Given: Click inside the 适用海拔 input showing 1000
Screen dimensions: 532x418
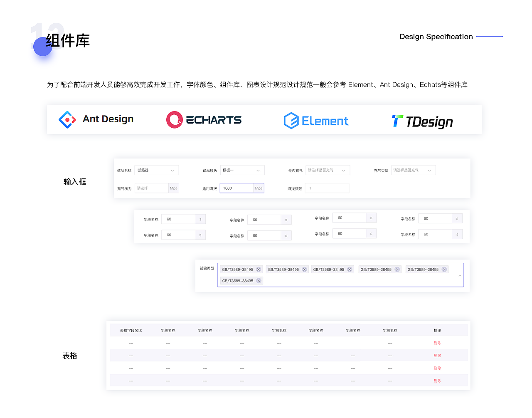Looking at the screenshot, I should 236,188.
